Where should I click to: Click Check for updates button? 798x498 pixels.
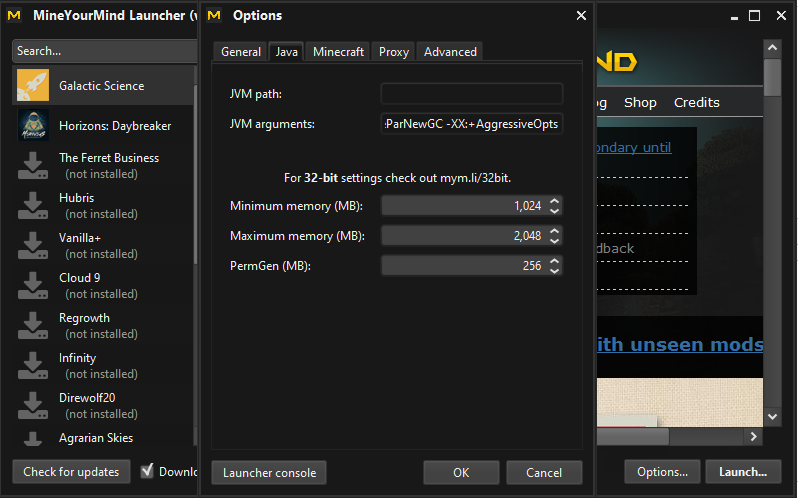click(71, 472)
